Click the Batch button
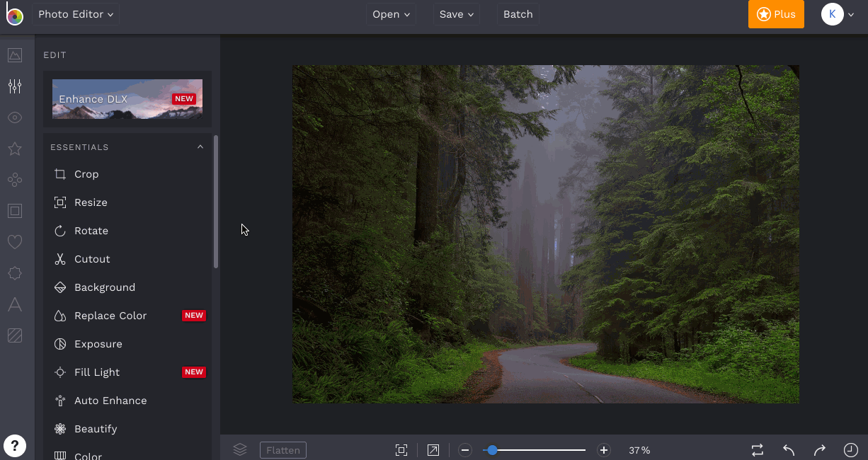Image resolution: width=868 pixels, height=460 pixels. tap(518, 14)
